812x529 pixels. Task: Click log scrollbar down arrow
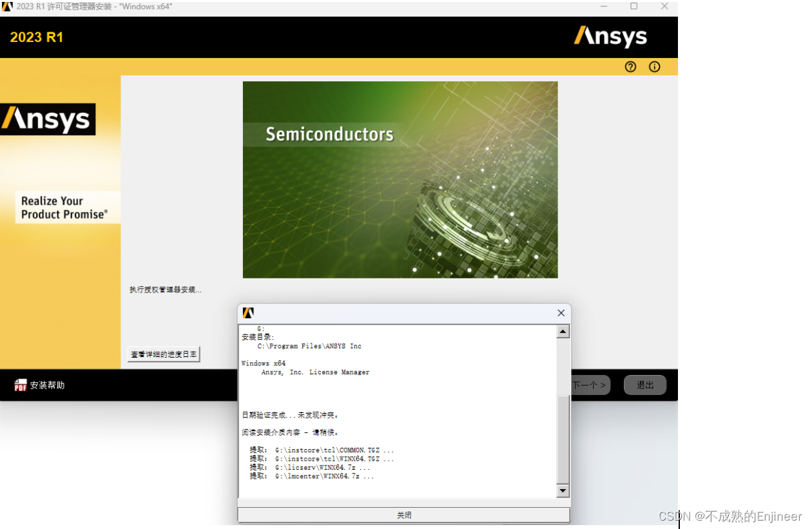[563, 491]
